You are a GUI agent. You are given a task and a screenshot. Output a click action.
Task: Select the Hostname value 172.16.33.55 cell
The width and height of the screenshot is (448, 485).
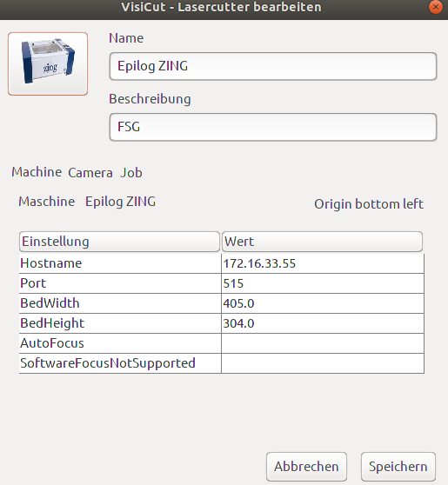point(323,263)
